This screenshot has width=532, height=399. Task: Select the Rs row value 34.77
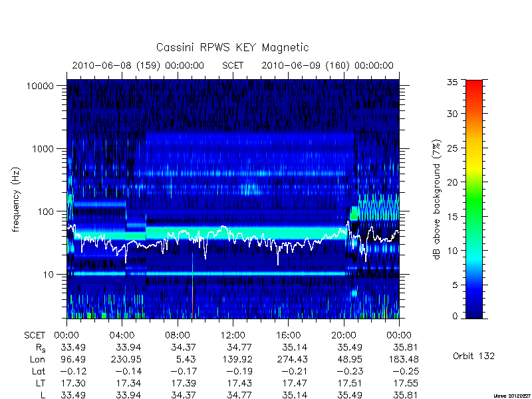pos(239,347)
